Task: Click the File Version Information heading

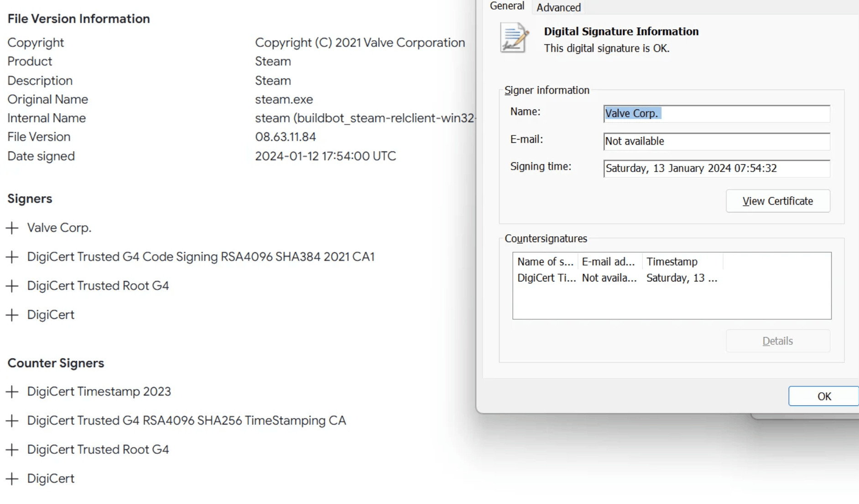Action: pos(78,19)
